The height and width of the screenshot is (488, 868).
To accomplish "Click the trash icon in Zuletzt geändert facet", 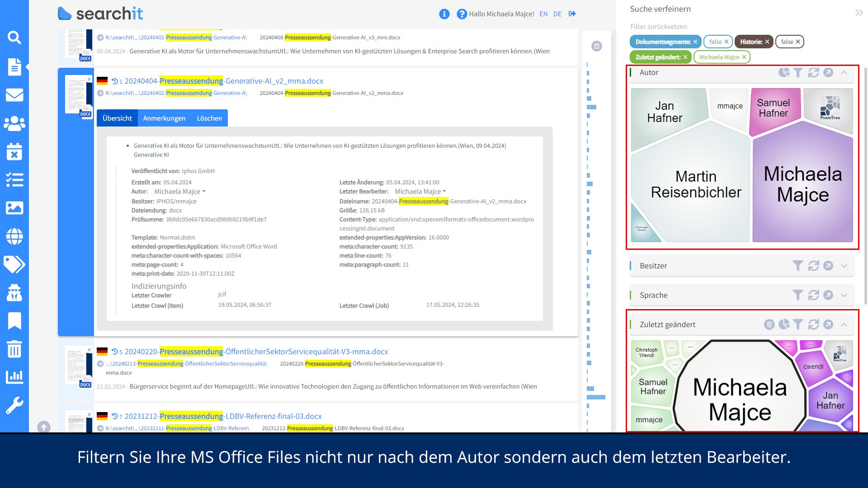I will click(769, 324).
